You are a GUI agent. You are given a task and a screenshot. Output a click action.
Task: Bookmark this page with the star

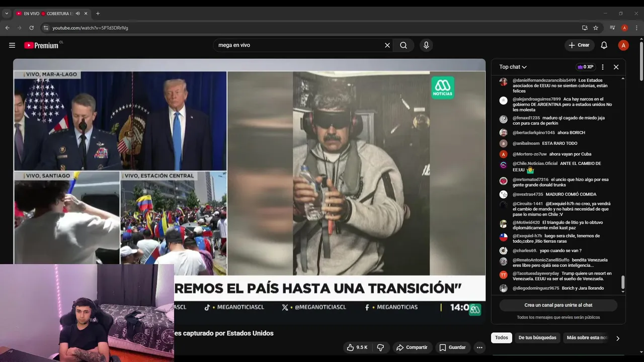596,28
